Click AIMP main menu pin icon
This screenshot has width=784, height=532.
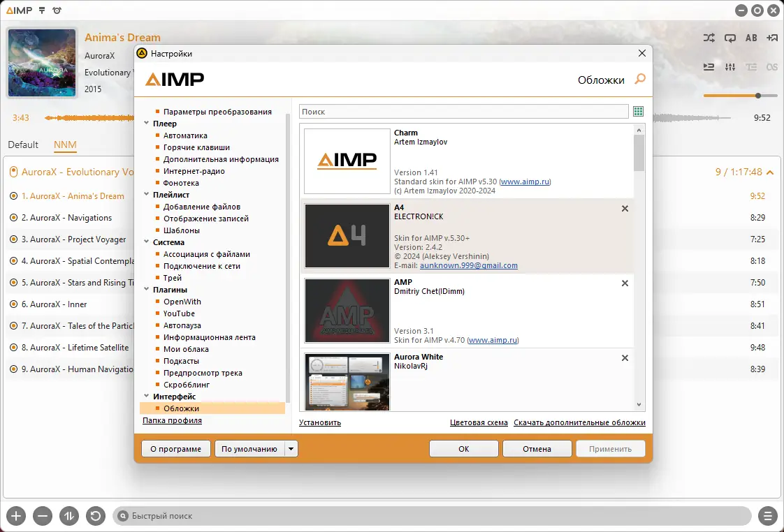(x=42, y=10)
